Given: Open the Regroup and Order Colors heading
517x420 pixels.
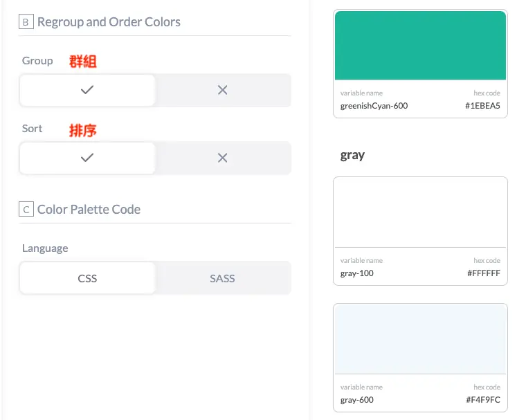Looking at the screenshot, I should [x=109, y=21].
